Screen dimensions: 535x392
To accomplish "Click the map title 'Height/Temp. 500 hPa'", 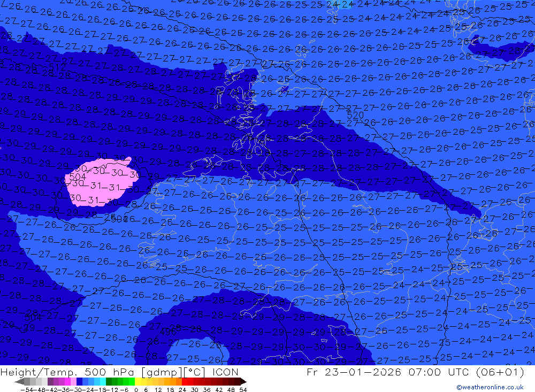I will (68, 372).
